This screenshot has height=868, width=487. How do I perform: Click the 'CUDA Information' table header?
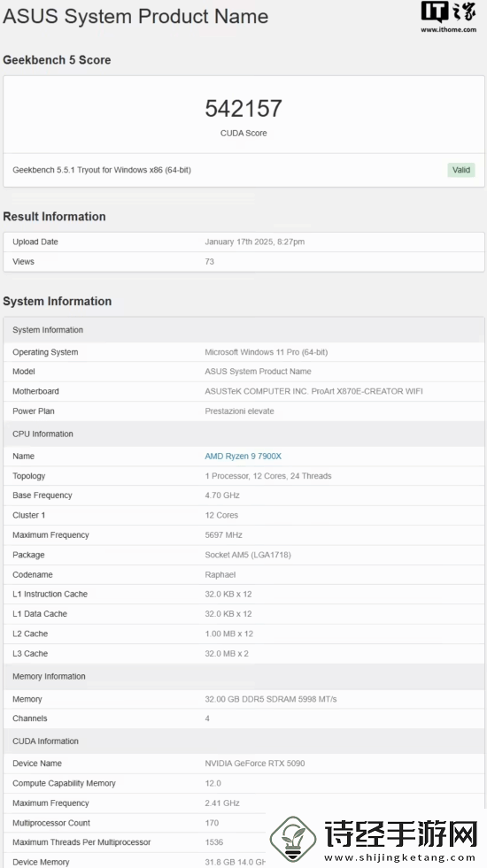[243, 741]
